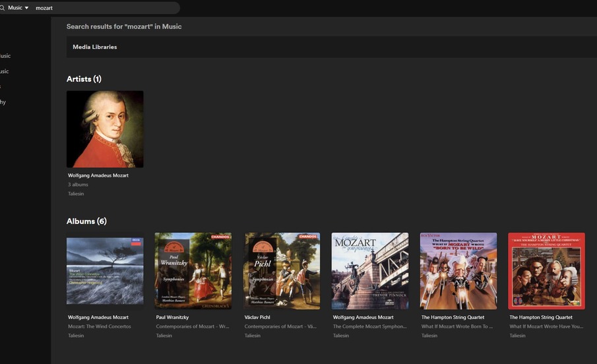The width and height of the screenshot is (597, 364).
Task: Open the Wind Concertos album cover
Action: coord(105,271)
